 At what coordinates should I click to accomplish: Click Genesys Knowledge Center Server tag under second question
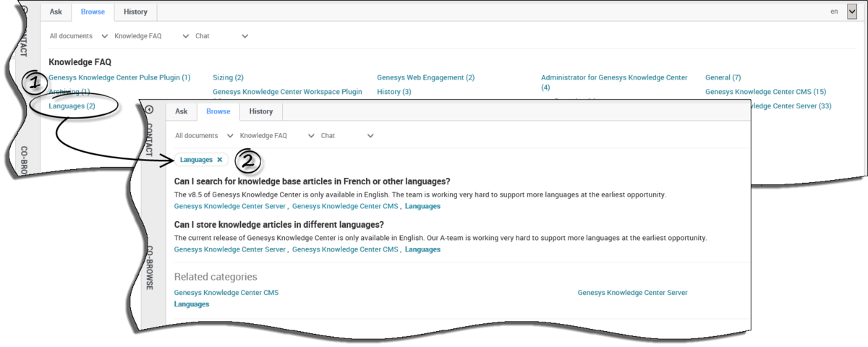click(x=230, y=249)
